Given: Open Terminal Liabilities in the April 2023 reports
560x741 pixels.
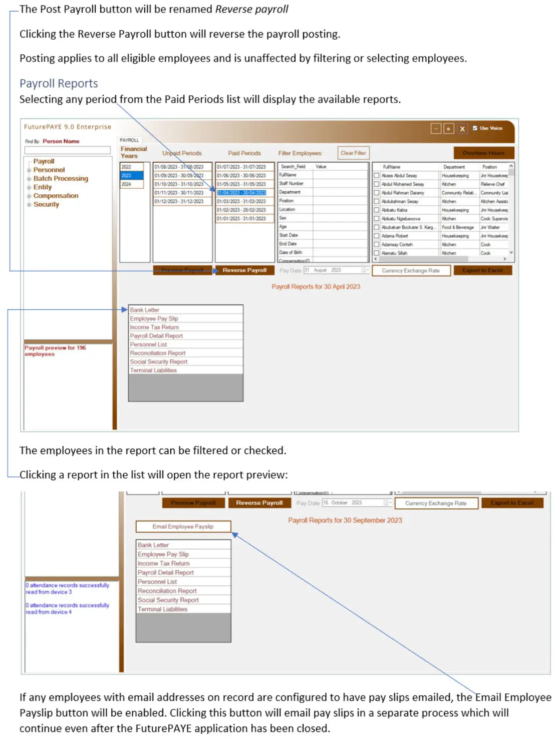Looking at the screenshot, I should point(186,371).
